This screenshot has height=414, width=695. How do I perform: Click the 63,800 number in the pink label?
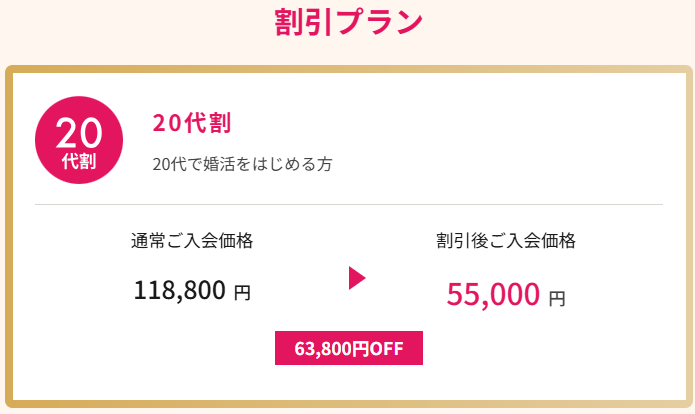coord(323,349)
